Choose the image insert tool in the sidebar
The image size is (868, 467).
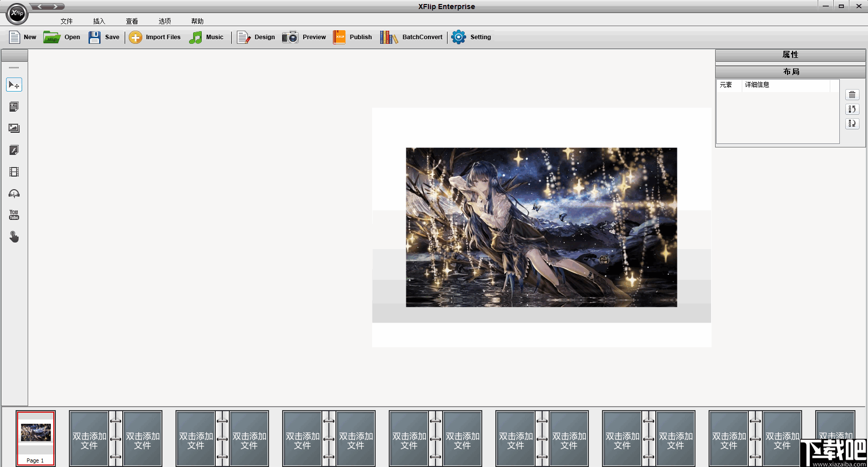point(14,128)
